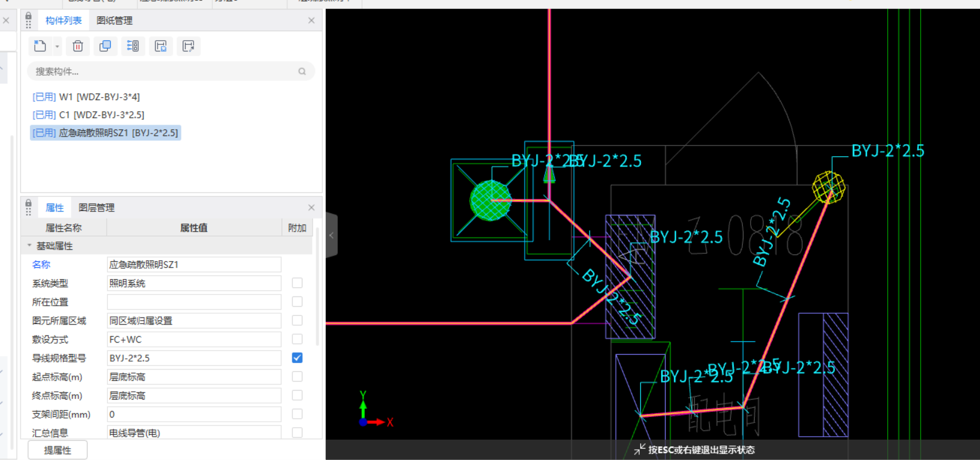The height and width of the screenshot is (460, 980).
Task: Open the 图元所属区域 value field
Action: 194,320
